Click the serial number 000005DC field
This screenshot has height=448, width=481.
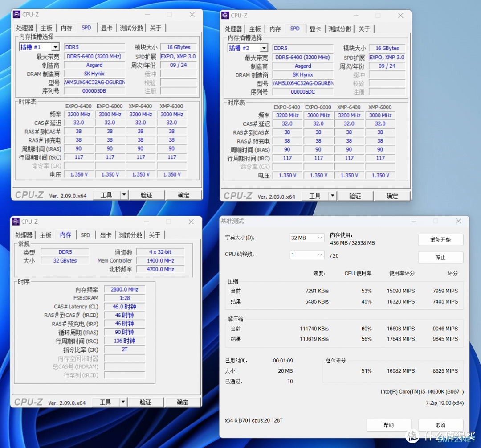pyautogui.click(x=303, y=92)
